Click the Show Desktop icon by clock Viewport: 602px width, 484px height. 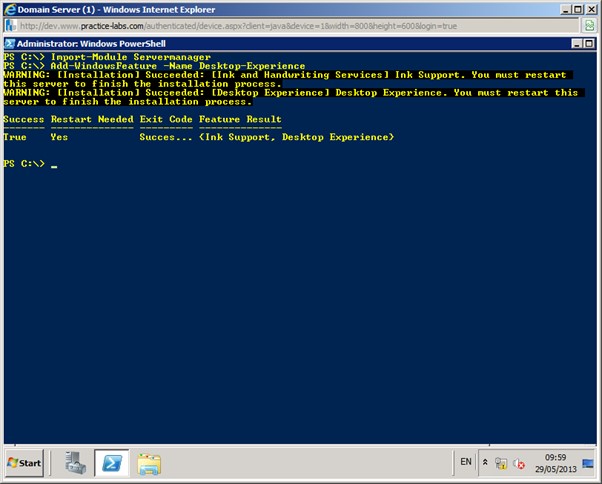click(x=587, y=464)
